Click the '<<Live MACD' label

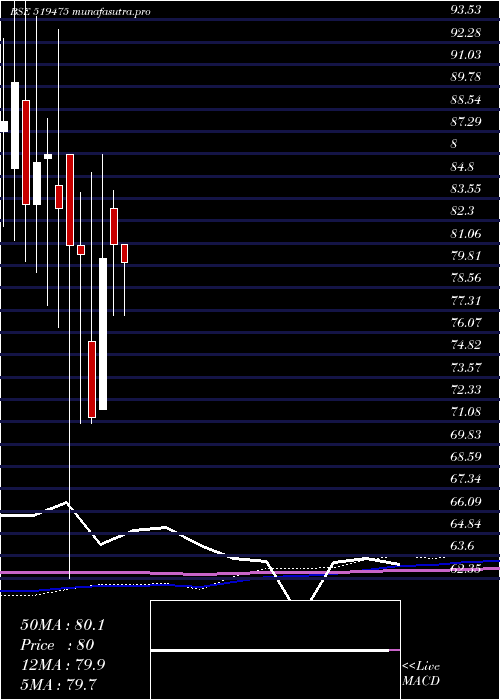coord(421,673)
